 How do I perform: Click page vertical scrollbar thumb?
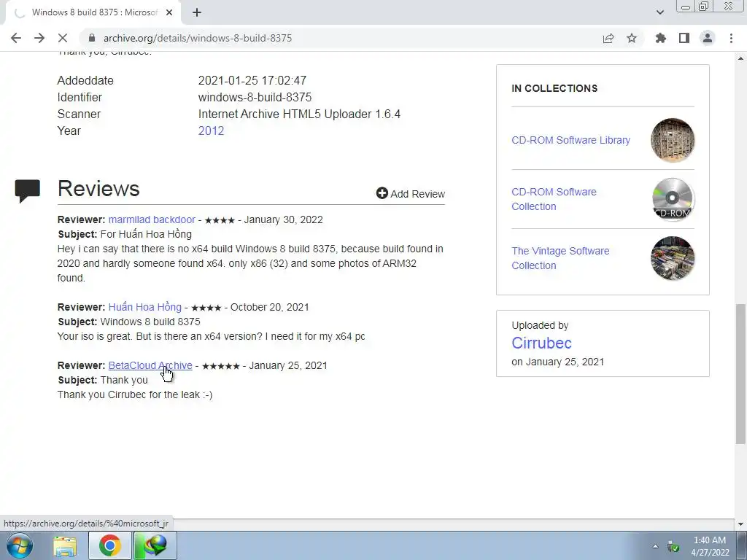tap(741, 374)
